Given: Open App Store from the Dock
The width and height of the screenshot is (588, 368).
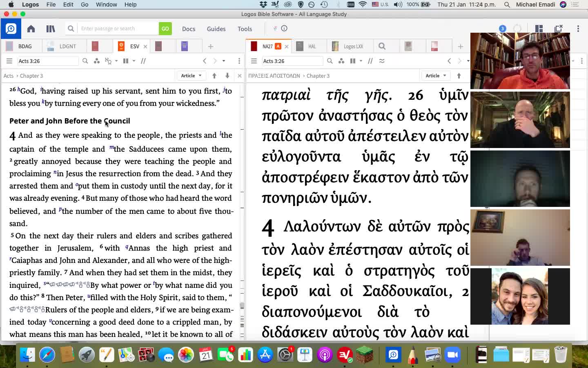Looking at the screenshot, I should (x=265, y=355).
